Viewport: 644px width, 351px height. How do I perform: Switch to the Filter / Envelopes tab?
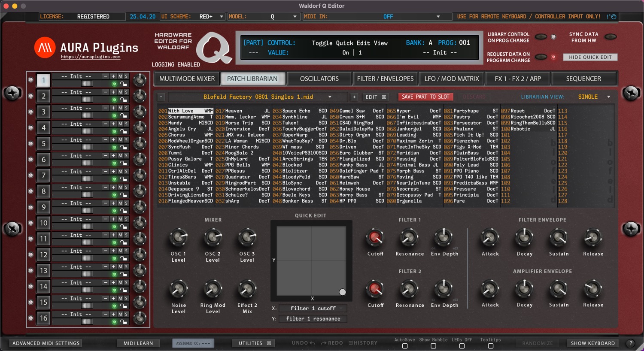click(x=385, y=79)
